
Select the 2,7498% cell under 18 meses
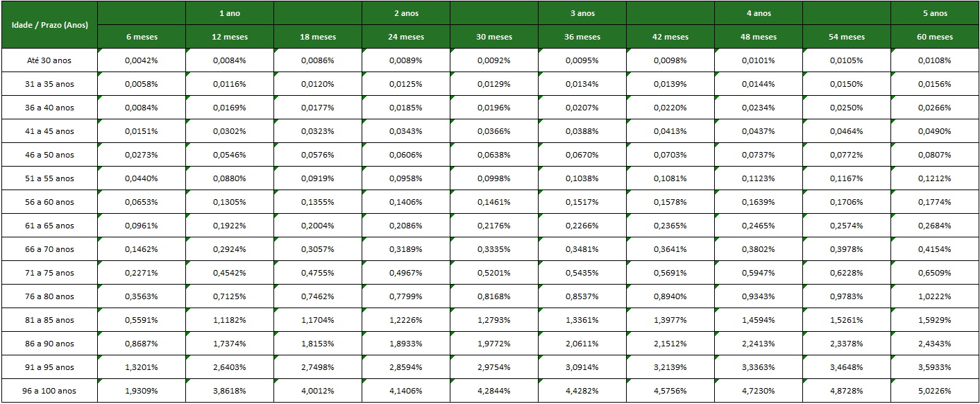point(318,367)
